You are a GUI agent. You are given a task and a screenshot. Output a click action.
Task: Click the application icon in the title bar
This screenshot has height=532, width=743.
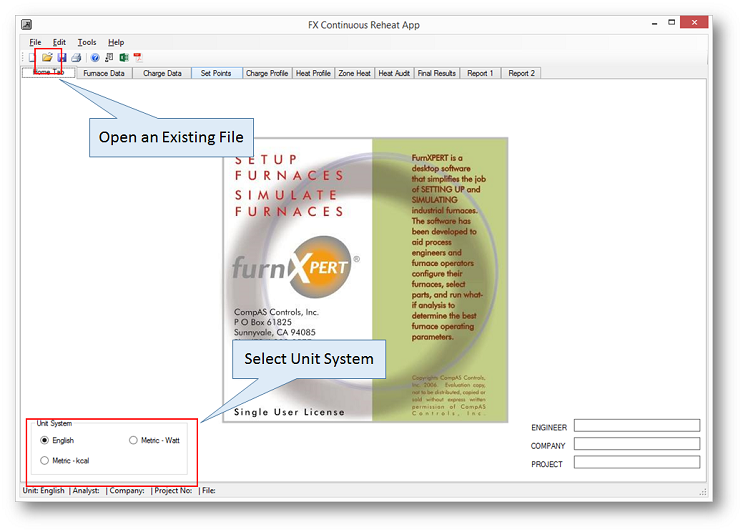point(27,24)
